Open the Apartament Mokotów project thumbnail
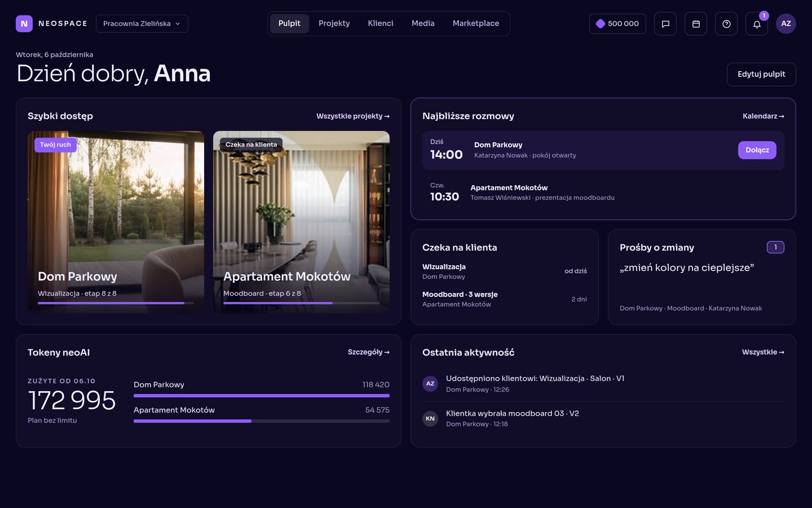812x508 pixels. 301,222
